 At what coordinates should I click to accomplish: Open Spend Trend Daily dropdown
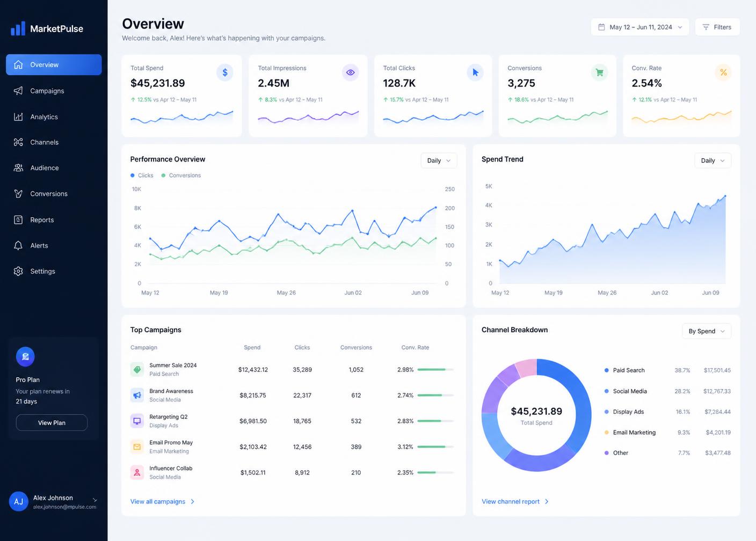click(713, 160)
